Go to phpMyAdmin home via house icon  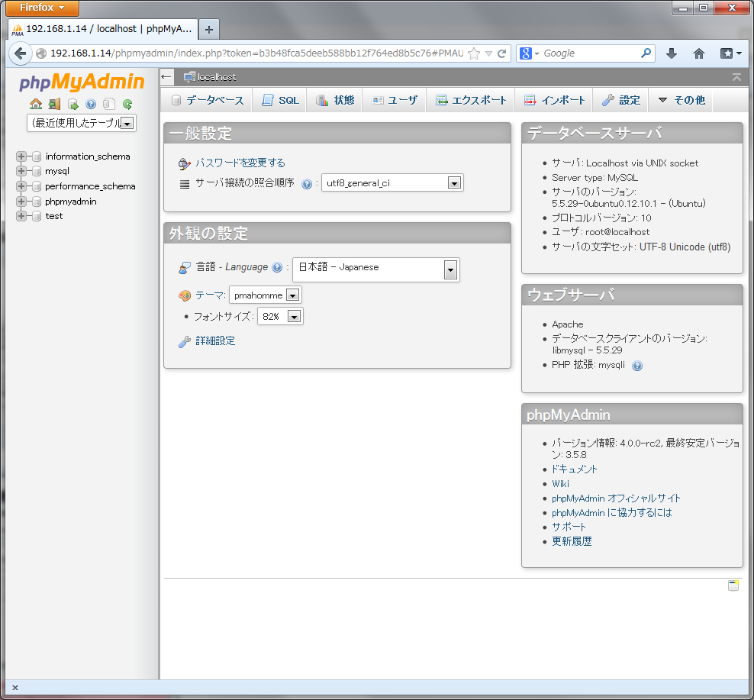click(x=36, y=104)
